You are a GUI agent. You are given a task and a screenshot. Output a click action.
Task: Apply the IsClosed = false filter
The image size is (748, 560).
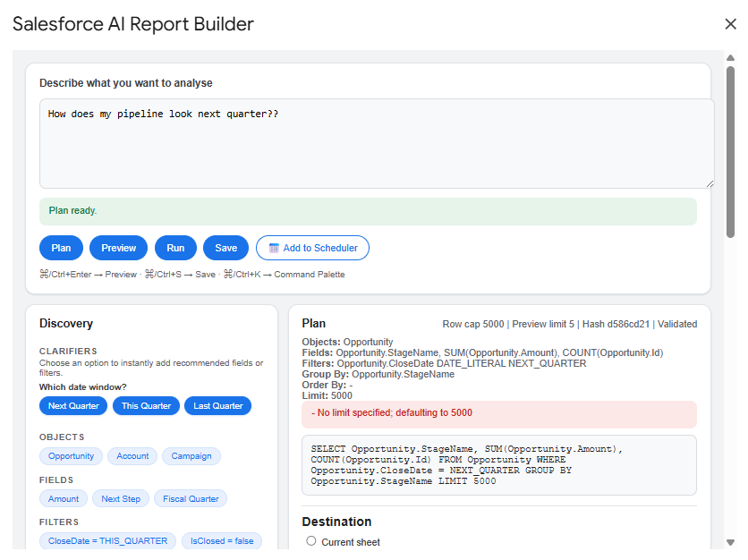coord(221,540)
